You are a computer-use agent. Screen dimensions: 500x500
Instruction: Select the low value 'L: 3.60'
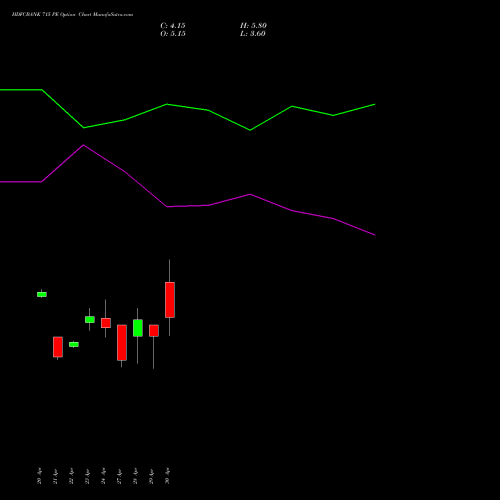click(x=253, y=34)
